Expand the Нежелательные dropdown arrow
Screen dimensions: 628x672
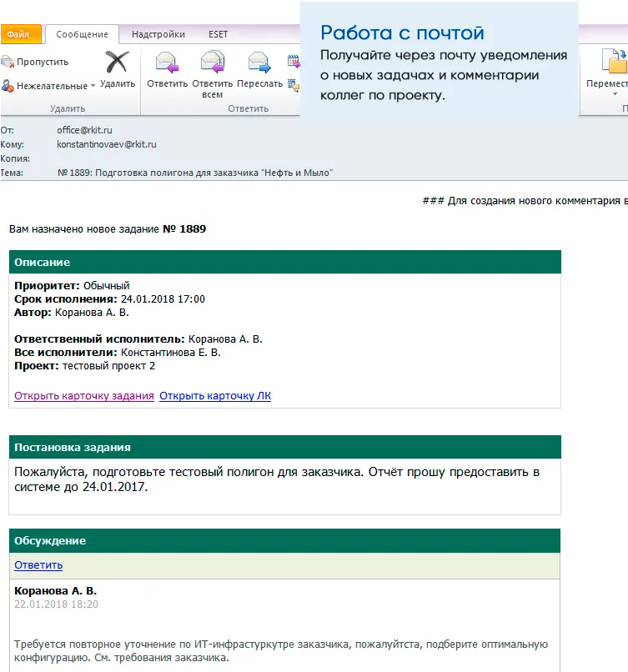[92, 87]
